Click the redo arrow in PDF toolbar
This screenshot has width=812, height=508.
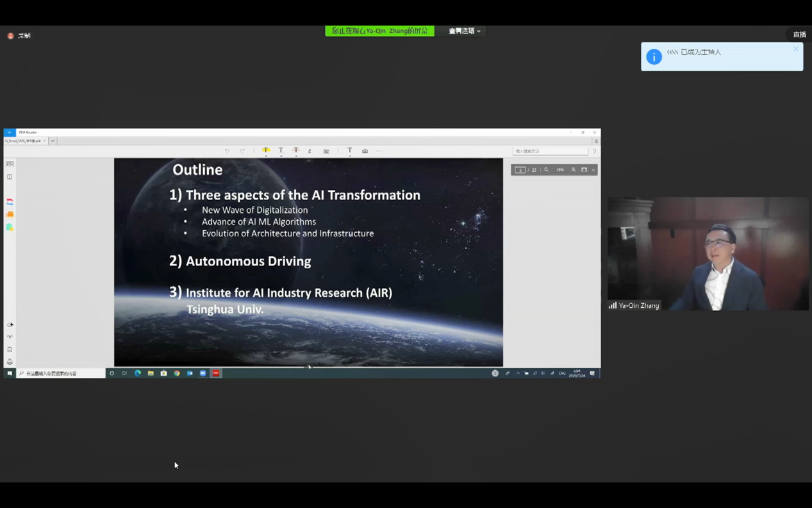(x=242, y=151)
